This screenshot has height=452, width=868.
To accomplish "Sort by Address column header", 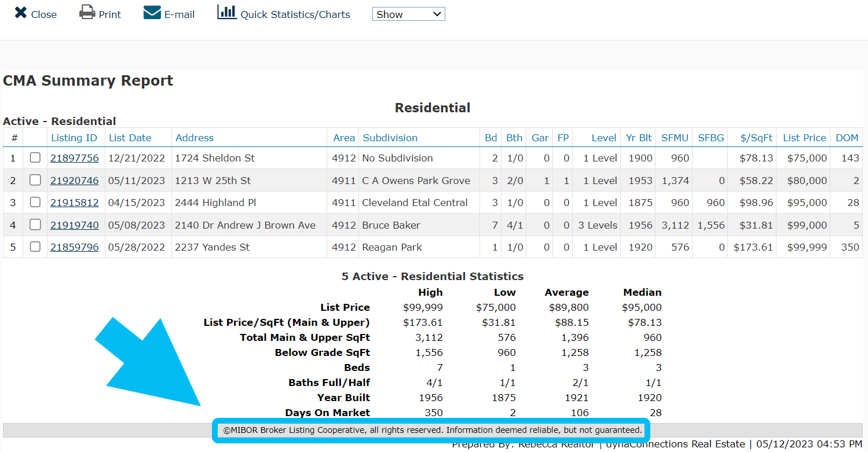I will point(195,138).
